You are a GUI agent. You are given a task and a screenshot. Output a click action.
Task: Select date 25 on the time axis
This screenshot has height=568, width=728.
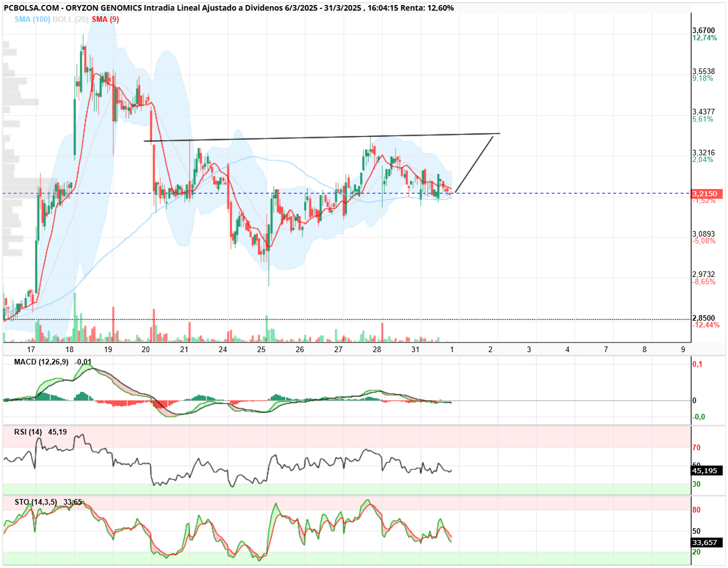point(261,349)
